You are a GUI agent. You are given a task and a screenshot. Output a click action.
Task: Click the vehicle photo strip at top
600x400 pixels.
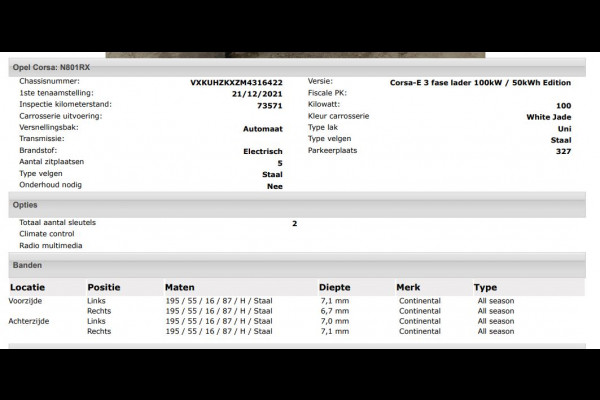pyautogui.click(x=295, y=55)
